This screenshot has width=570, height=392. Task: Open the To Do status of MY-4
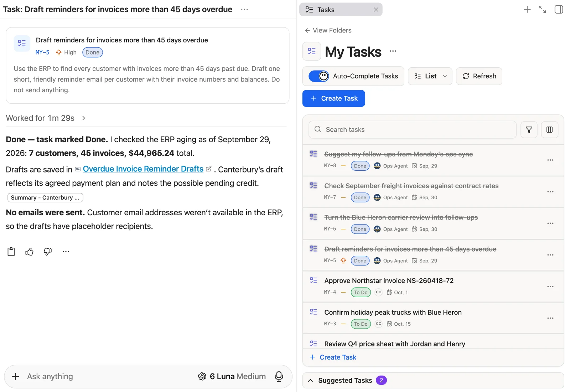tap(361, 293)
